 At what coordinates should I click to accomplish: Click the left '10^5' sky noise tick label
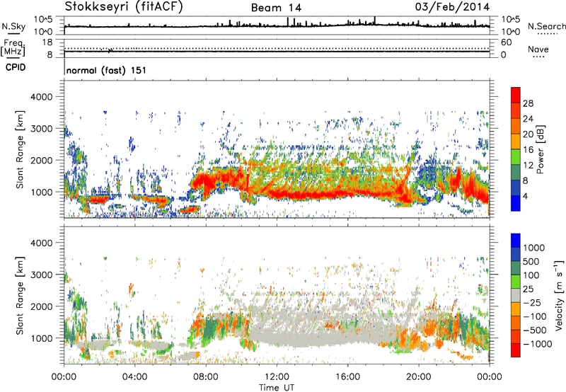pos(43,20)
